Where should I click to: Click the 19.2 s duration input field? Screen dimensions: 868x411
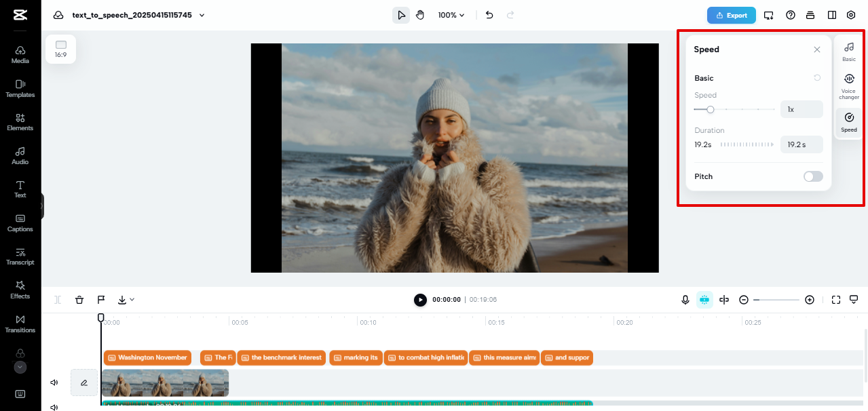[x=801, y=144]
